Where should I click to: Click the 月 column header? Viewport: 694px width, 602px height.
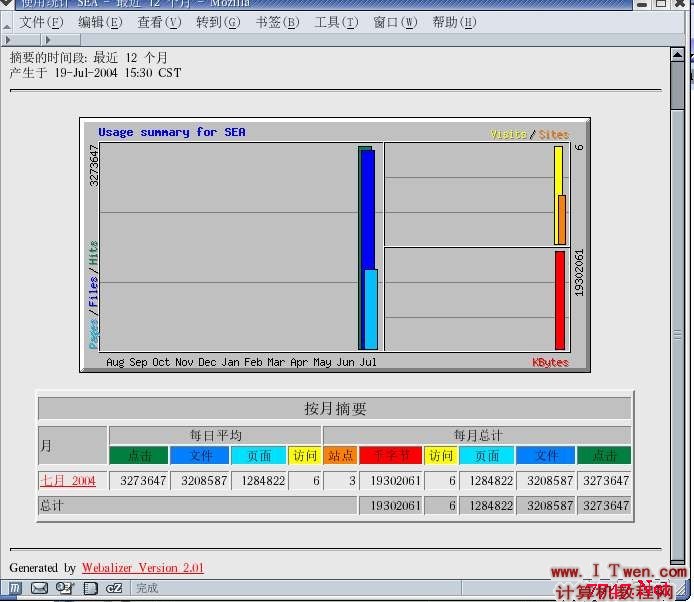pos(73,445)
